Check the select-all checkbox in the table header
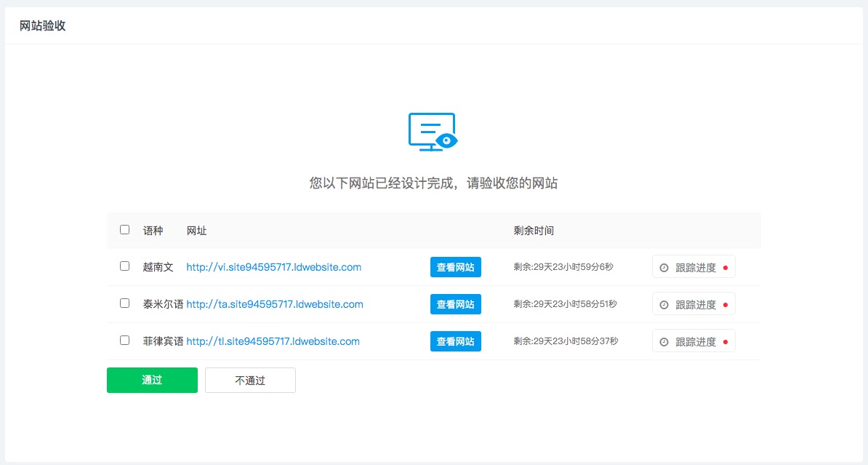 click(x=124, y=229)
